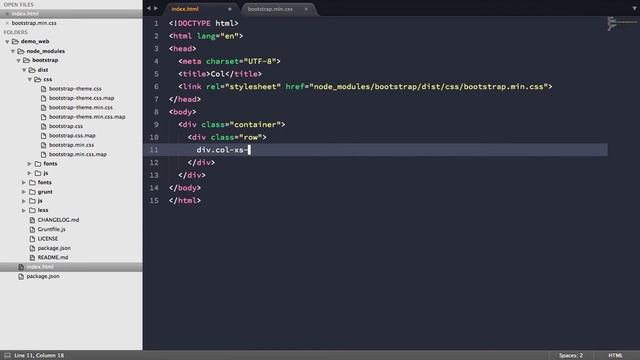Open bootstrap-theme.min.css.map file
The height and width of the screenshot is (360, 640).
coord(87,117)
